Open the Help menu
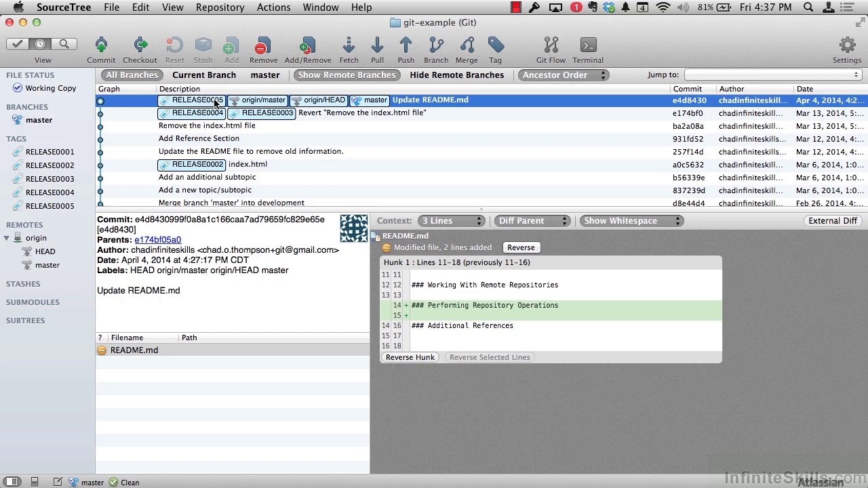 [361, 7]
